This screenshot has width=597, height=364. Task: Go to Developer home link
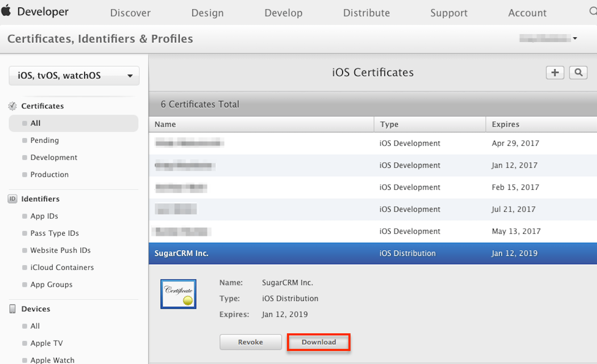point(43,12)
